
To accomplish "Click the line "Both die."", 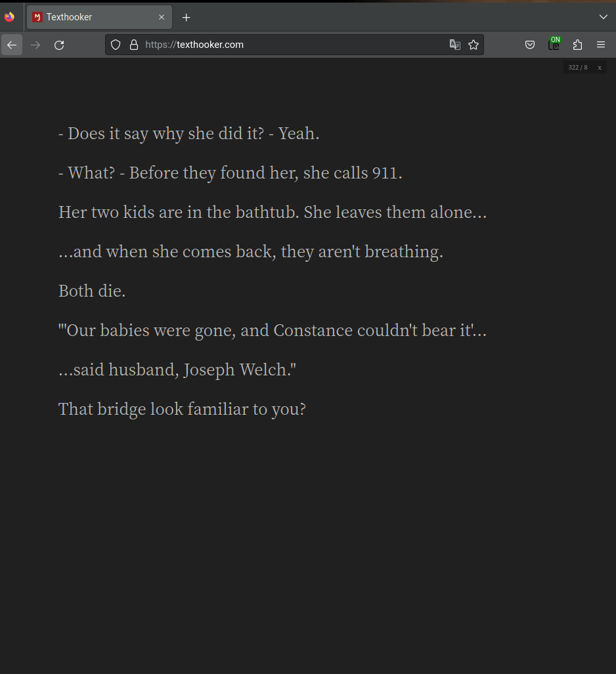I will point(92,291).
